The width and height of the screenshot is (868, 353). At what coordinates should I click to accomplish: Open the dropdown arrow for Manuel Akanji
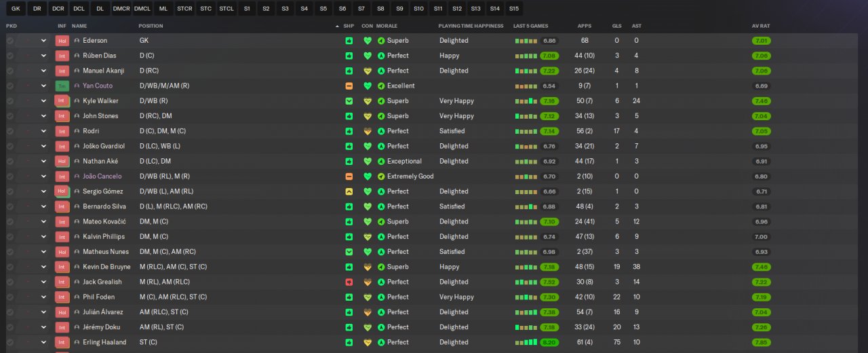[x=43, y=71]
